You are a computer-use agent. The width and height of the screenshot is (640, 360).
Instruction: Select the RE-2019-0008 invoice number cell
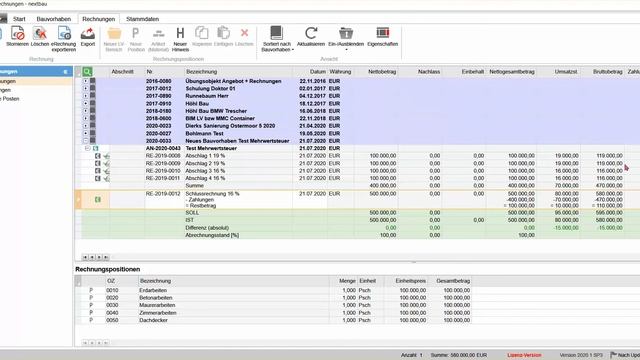[x=163, y=156]
